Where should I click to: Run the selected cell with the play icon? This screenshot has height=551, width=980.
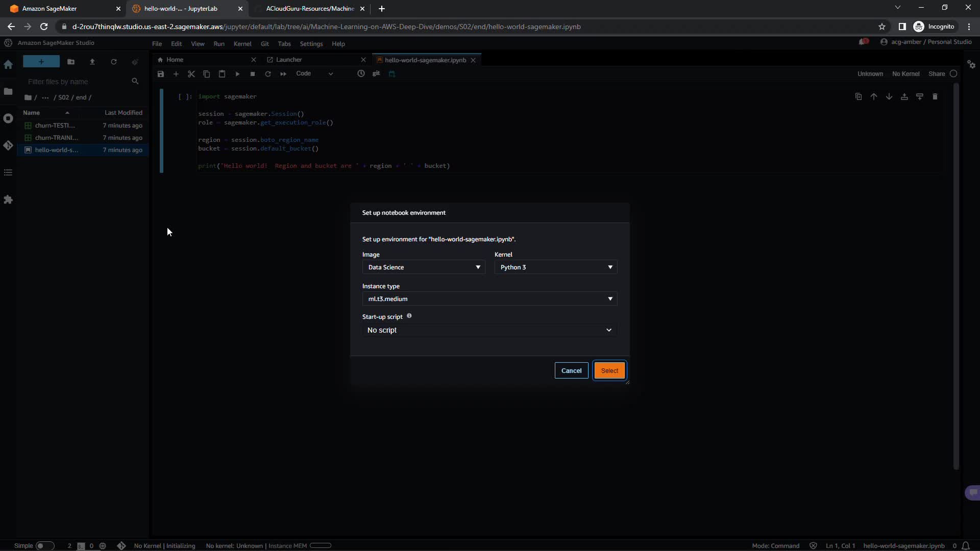click(x=237, y=74)
